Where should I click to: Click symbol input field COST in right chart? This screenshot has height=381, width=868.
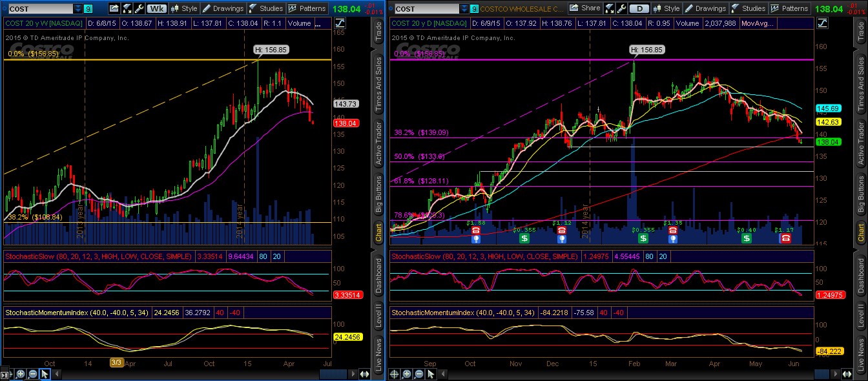click(427, 8)
